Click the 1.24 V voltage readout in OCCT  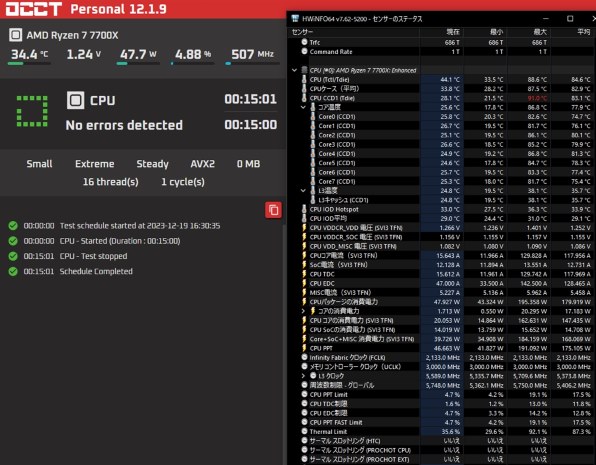(x=84, y=55)
